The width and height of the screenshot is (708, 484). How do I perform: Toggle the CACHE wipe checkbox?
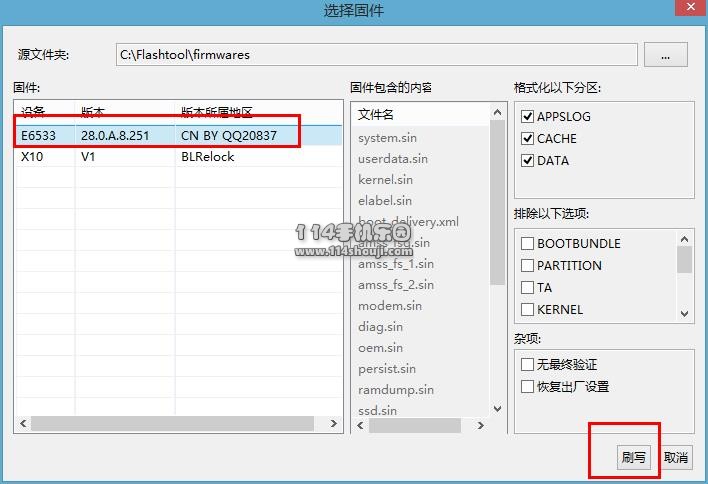pos(528,139)
